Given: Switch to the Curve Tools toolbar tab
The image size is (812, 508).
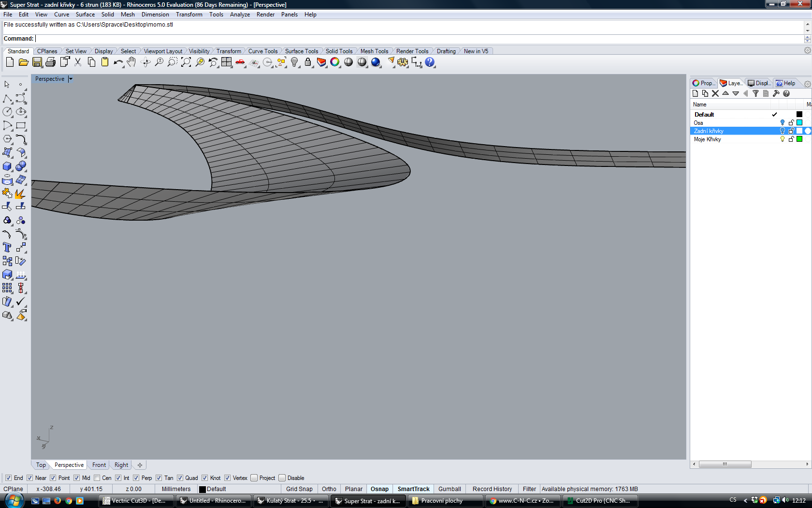Looking at the screenshot, I should pyautogui.click(x=262, y=51).
